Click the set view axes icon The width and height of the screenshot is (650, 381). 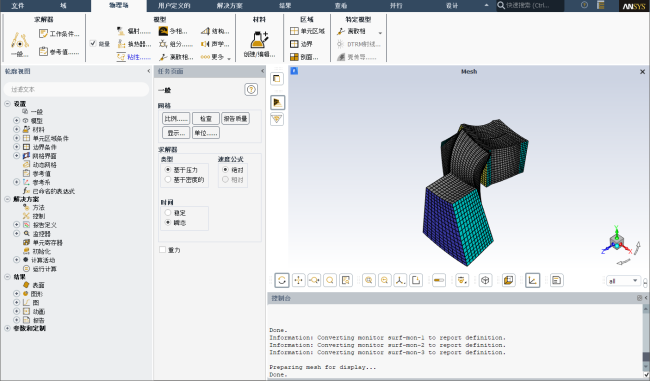[400, 281]
